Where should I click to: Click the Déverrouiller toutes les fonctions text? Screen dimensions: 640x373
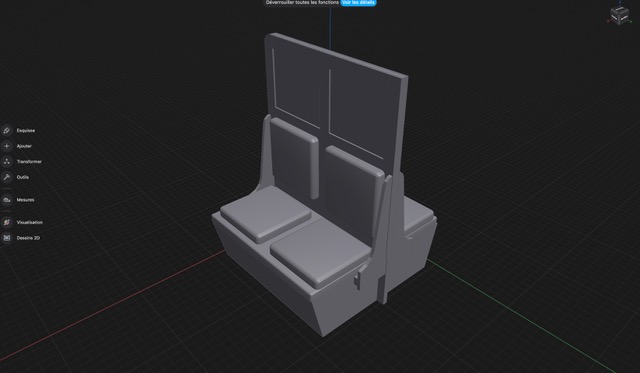click(302, 2)
